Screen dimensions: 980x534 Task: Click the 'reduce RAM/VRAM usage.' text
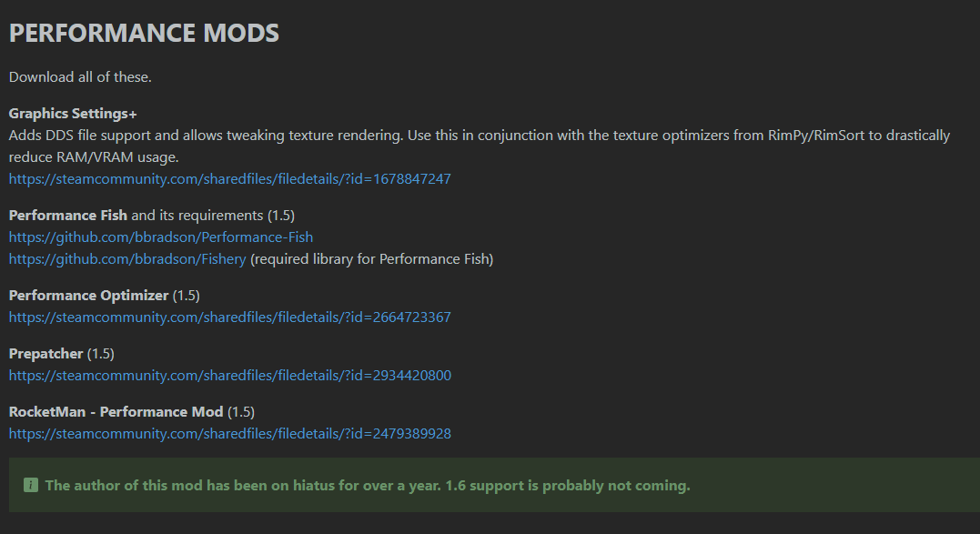pos(94,157)
